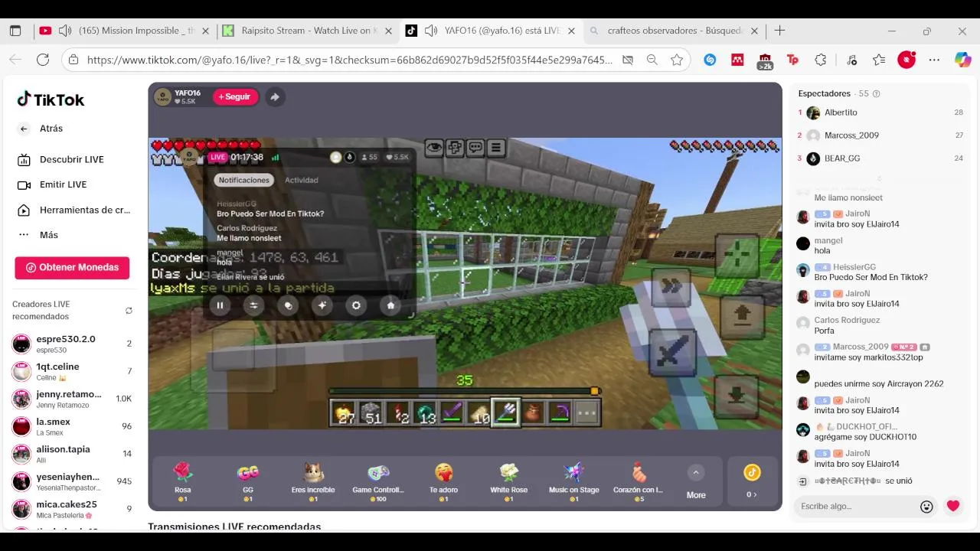Image resolution: width=980 pixels, height=551 pixels.
Task: Send a Rosa gift
Action: coord(182,482)
